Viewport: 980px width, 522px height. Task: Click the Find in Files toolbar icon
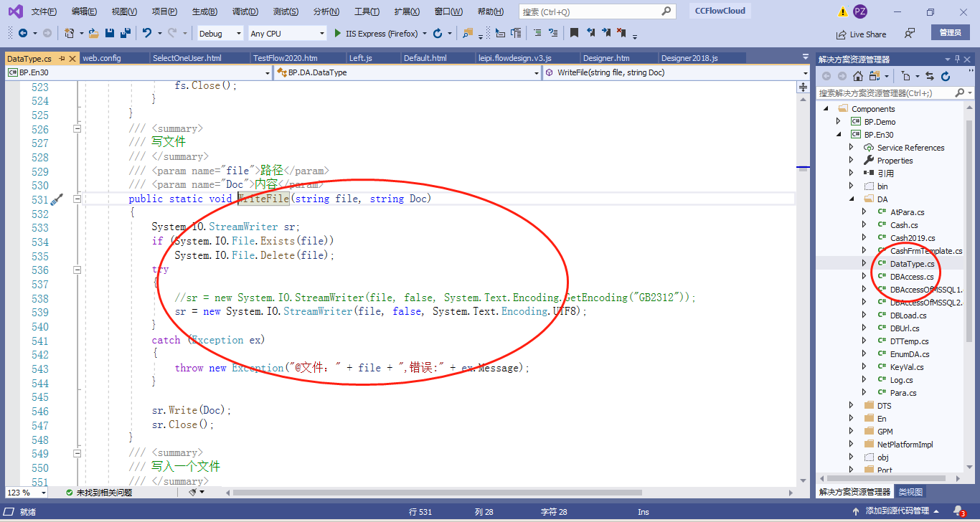click(x=468, y=34)
